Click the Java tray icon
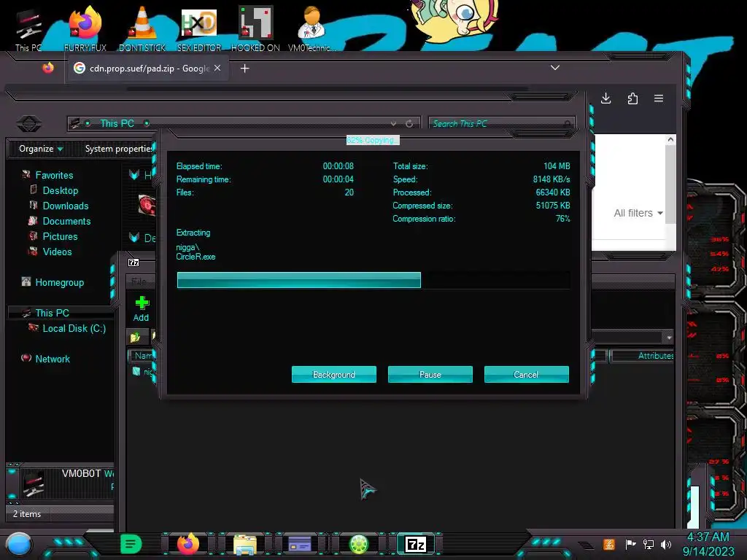Screen dimensions: 747x560 pyautogui.click(x=609, y=544)
